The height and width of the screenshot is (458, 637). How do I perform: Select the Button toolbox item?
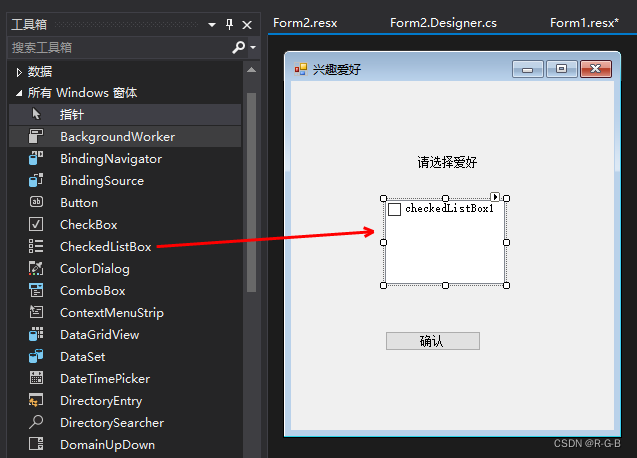click(125, 202)
